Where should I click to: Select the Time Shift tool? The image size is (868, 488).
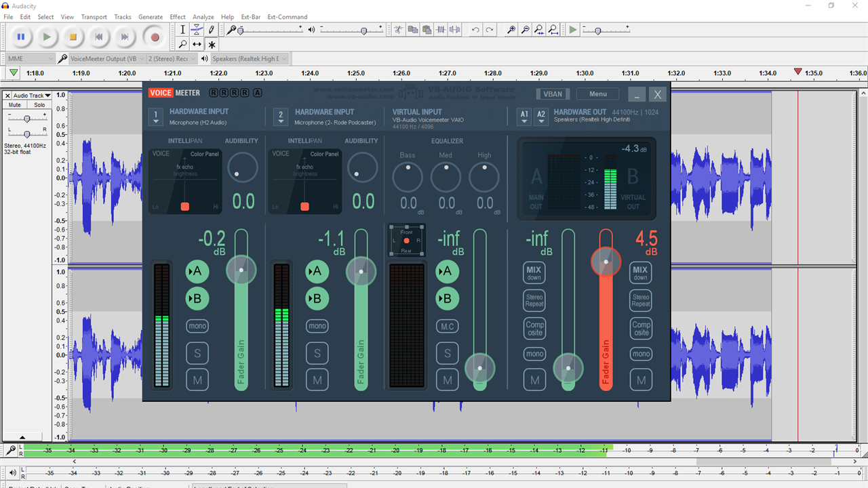(197, 44)
